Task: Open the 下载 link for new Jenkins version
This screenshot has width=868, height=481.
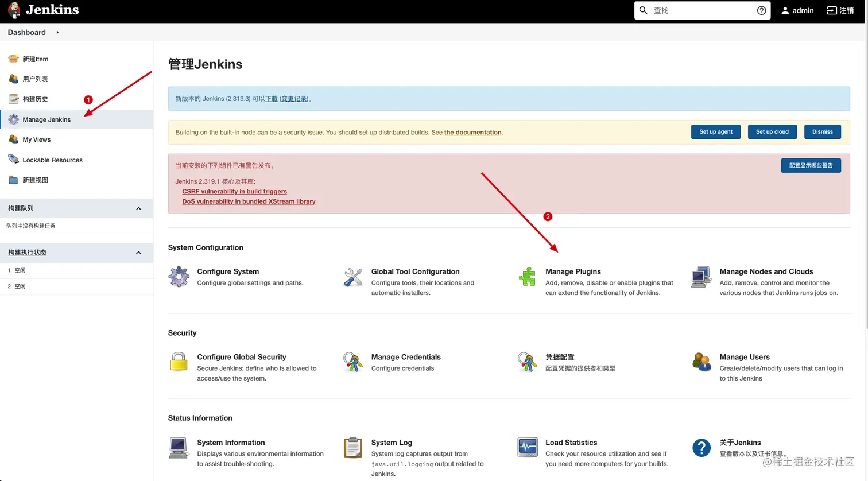Action: (x=272, y=99)
